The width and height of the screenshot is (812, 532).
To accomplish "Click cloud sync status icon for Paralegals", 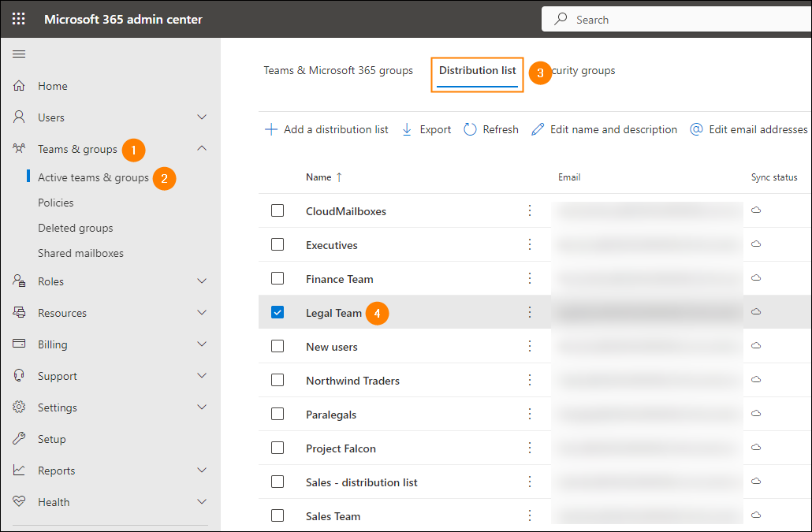I will coord(756,413).
